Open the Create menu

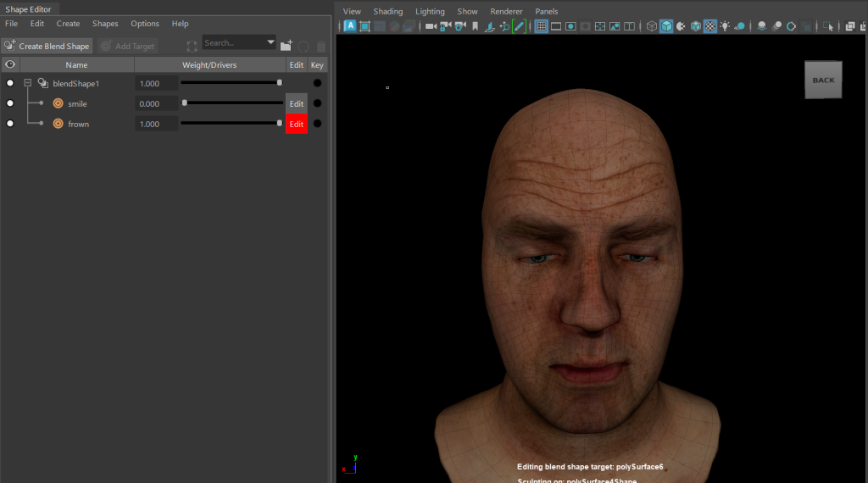tap(68, 24)
